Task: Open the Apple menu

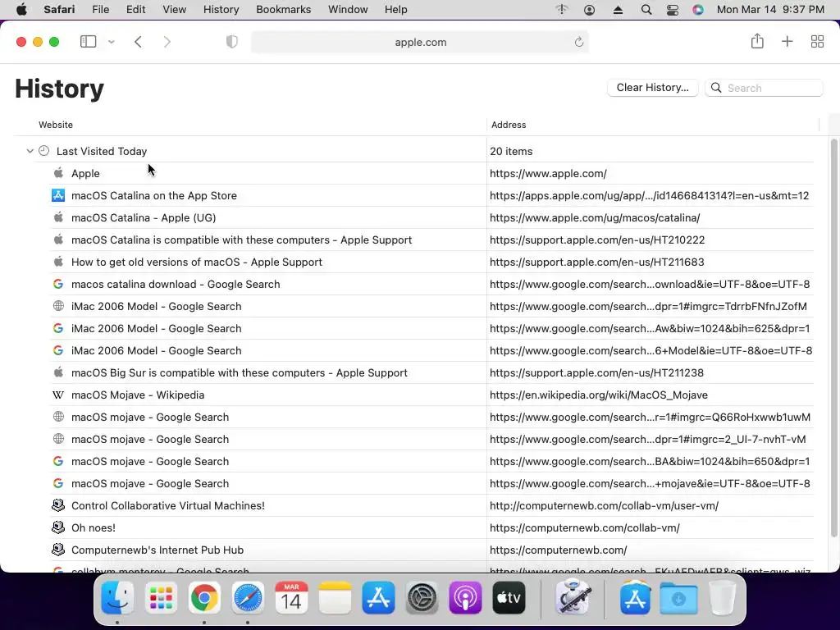Action: 21,10
